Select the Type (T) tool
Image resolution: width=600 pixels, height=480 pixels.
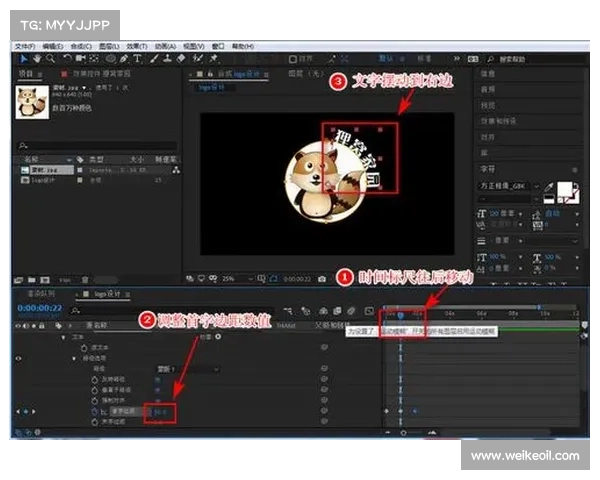(137, 59)
